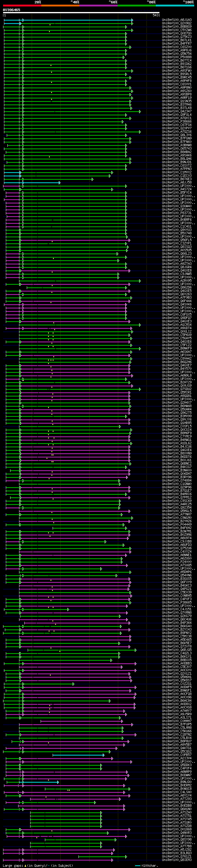Choose the UniRef100_Q7PM12 hit
Image resolution: width=197 pixels, height=868 pixels.
[177, 497]
